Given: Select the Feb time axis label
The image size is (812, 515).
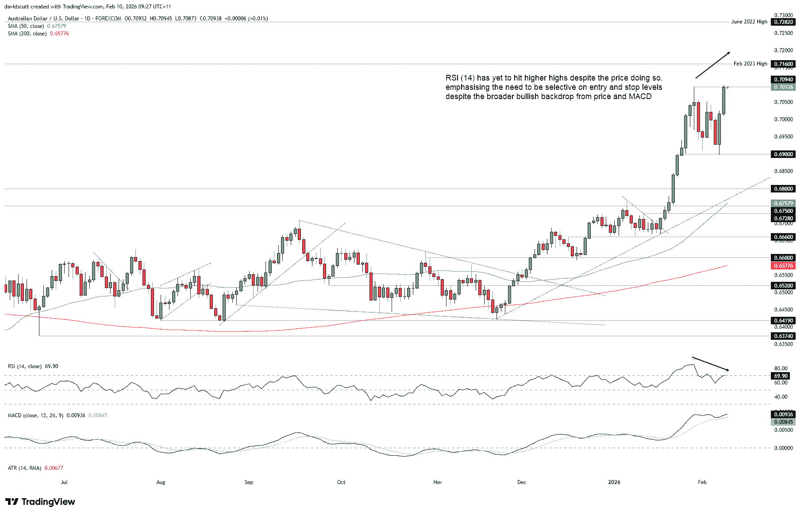Looking at the screenshot, I should (x=702, y=482).
